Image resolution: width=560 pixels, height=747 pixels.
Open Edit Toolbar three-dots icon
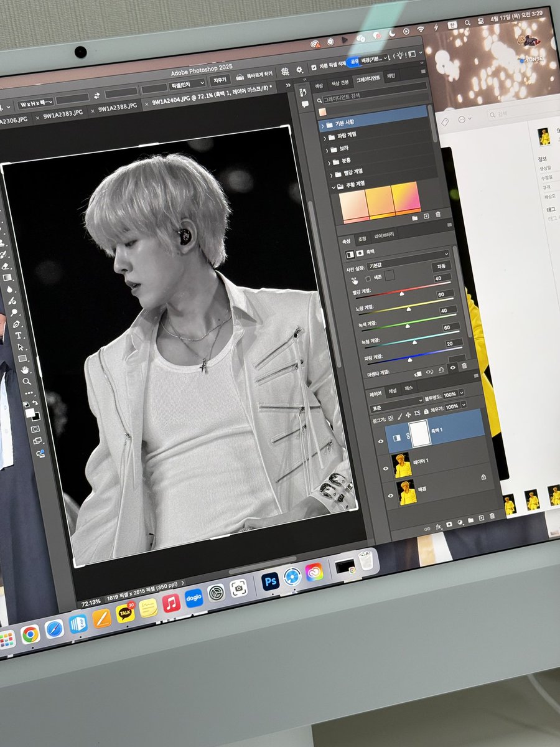29,393
